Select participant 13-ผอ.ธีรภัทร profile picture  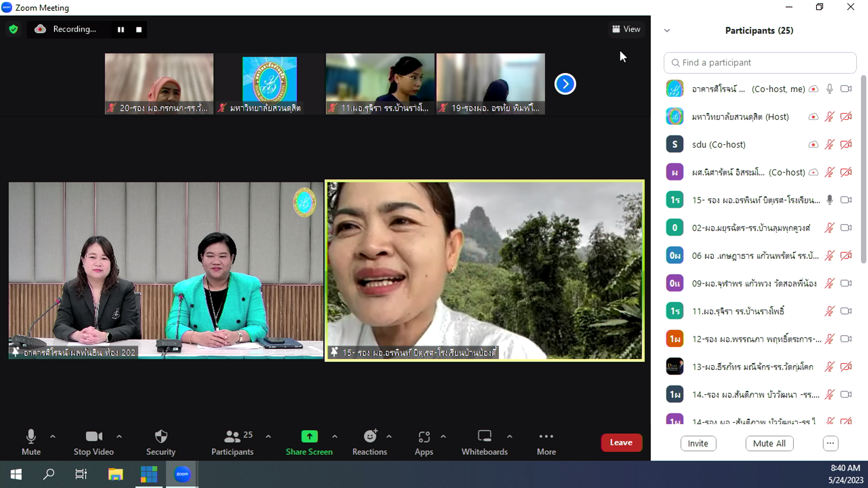tap(675, 367)
